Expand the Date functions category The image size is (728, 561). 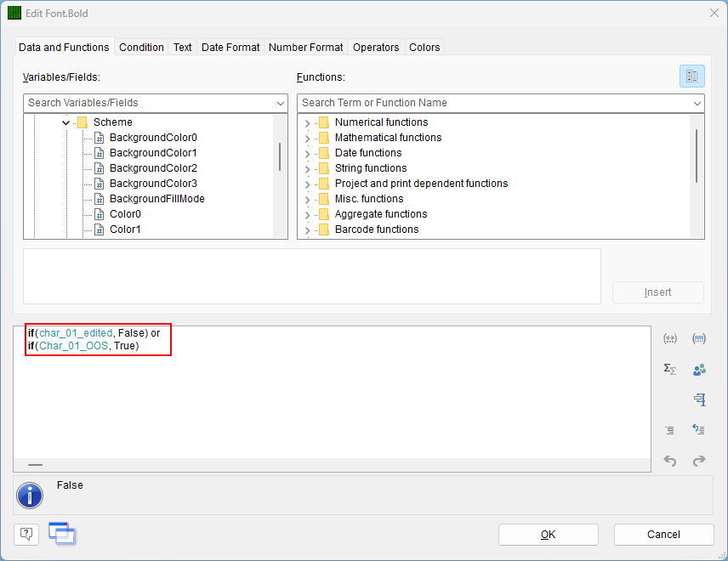pyautogui.click(x=306, y=152)
